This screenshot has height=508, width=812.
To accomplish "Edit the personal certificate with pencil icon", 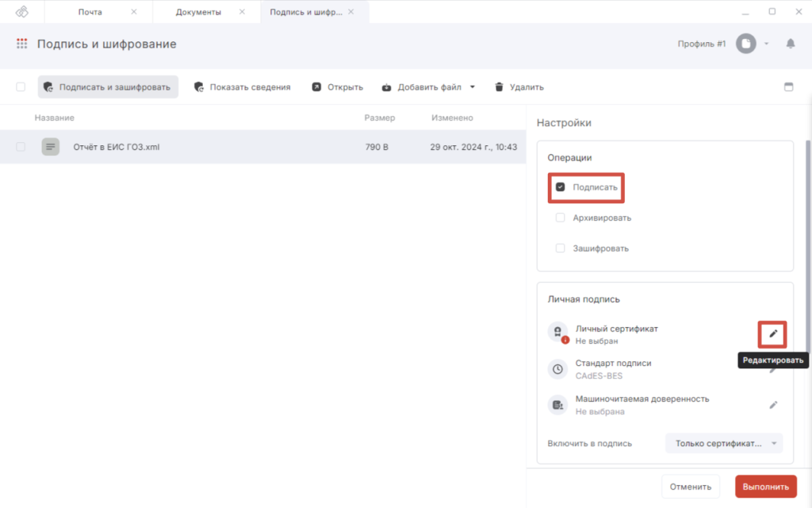I will 772,334.
